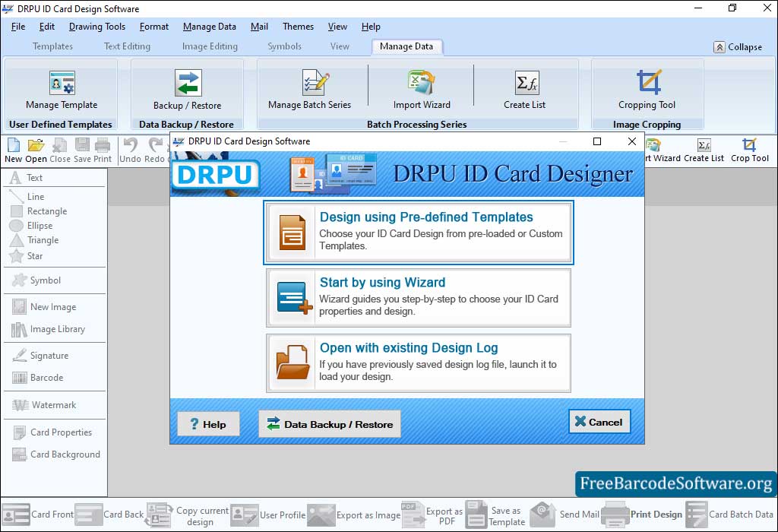Open the Edit menu
778x532 pixels.
pyautogui.click(x=47, y=27)
